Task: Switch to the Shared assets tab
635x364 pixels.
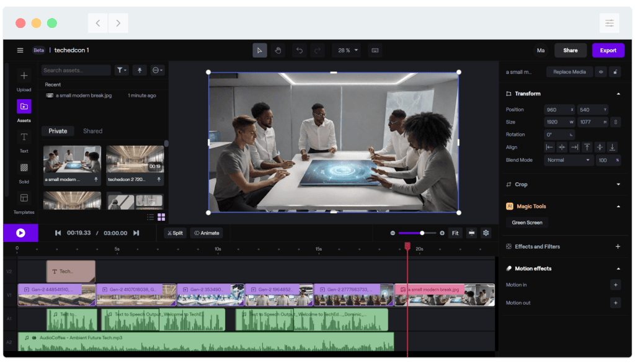Action: 92,131
